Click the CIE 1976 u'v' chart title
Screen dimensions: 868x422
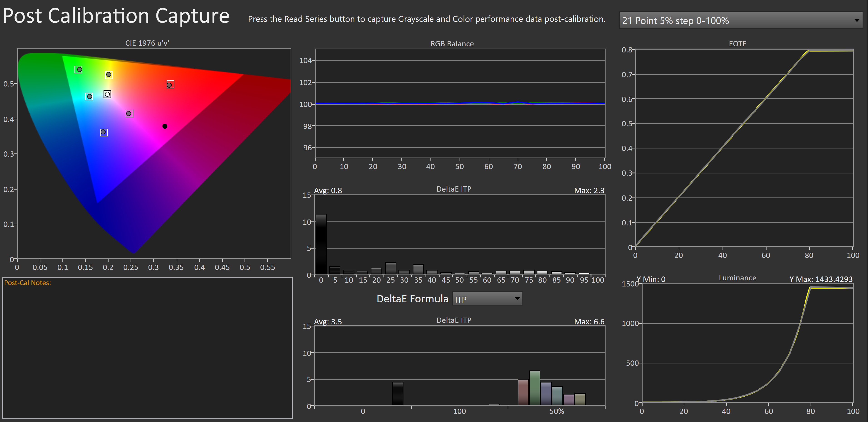[147, 43]
